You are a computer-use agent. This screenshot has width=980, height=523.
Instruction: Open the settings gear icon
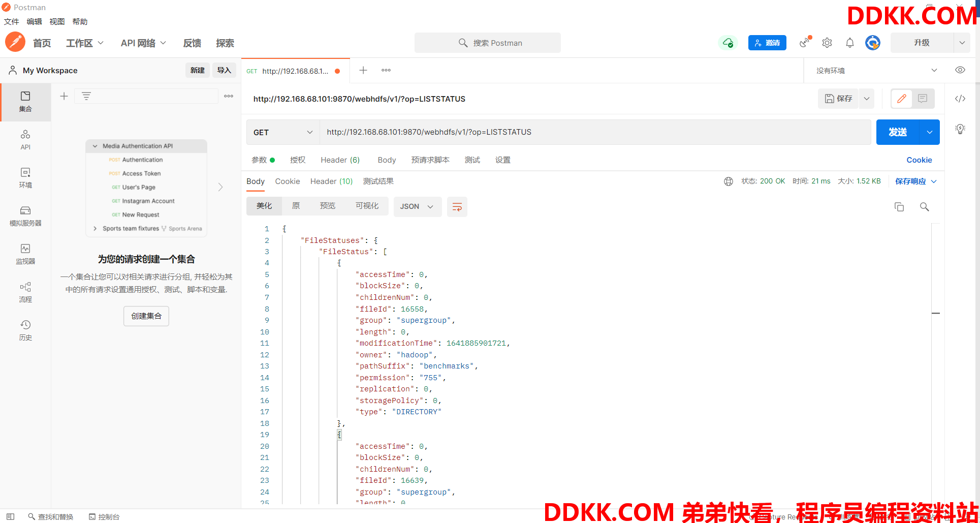click(827, 43)
